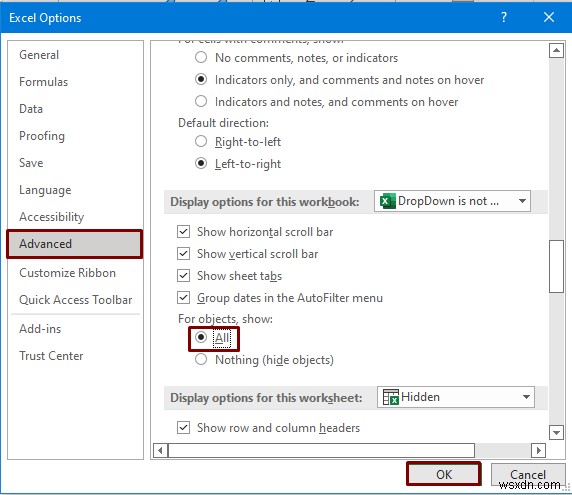Click the Cancel button

[527, 474]
